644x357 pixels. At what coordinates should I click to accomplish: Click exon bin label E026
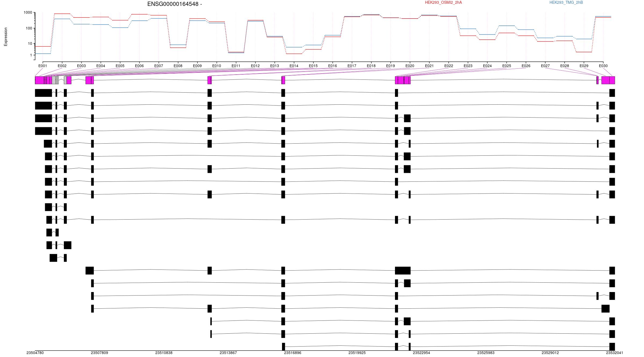[526, 66]
